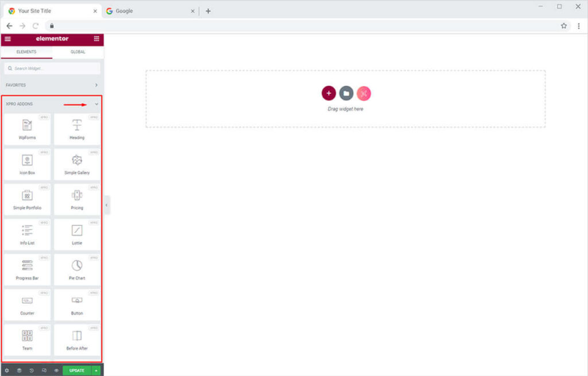588x376 pixels.
Task: Click the Search Widget input field
Action: (52, 68)
